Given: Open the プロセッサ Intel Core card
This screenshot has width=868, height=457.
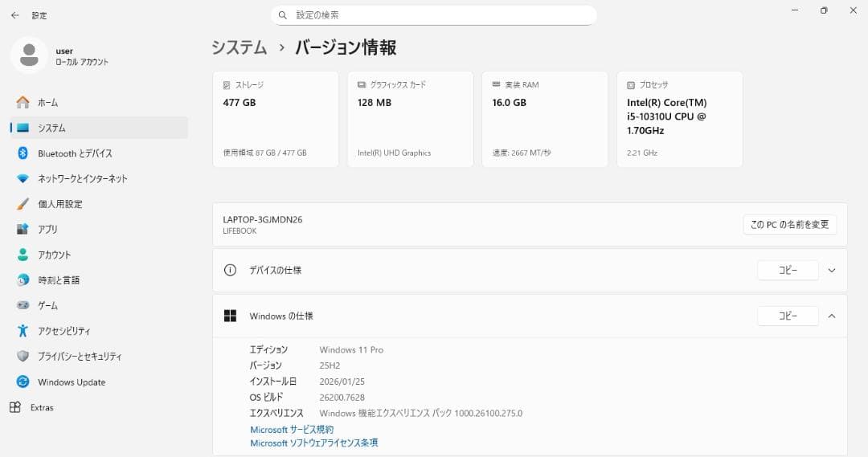Looking at the screenshot, I should pyautogui.click(x=680, y=119).
